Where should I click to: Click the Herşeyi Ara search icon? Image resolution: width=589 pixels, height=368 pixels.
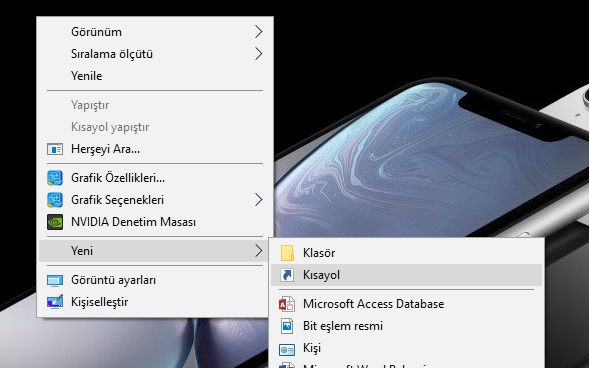tap(55, 149)
